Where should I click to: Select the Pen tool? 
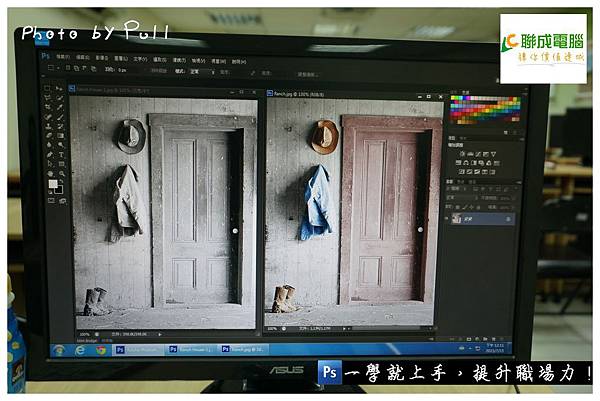click(49, 154)
